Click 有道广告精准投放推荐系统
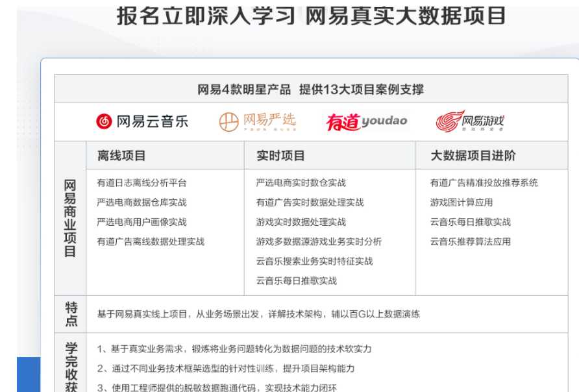 click(x=484, y=183)
